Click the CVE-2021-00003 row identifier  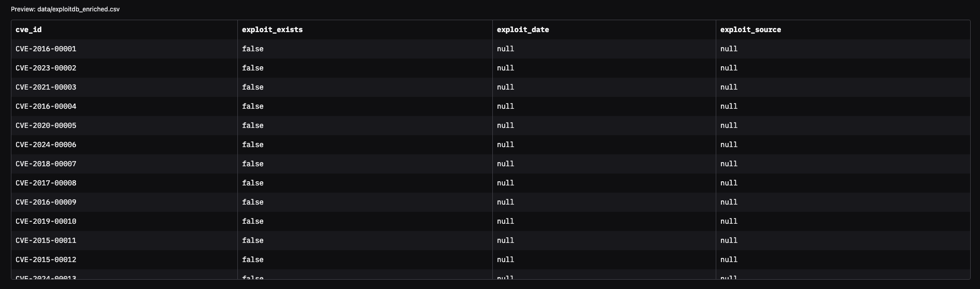click(46, 87)
